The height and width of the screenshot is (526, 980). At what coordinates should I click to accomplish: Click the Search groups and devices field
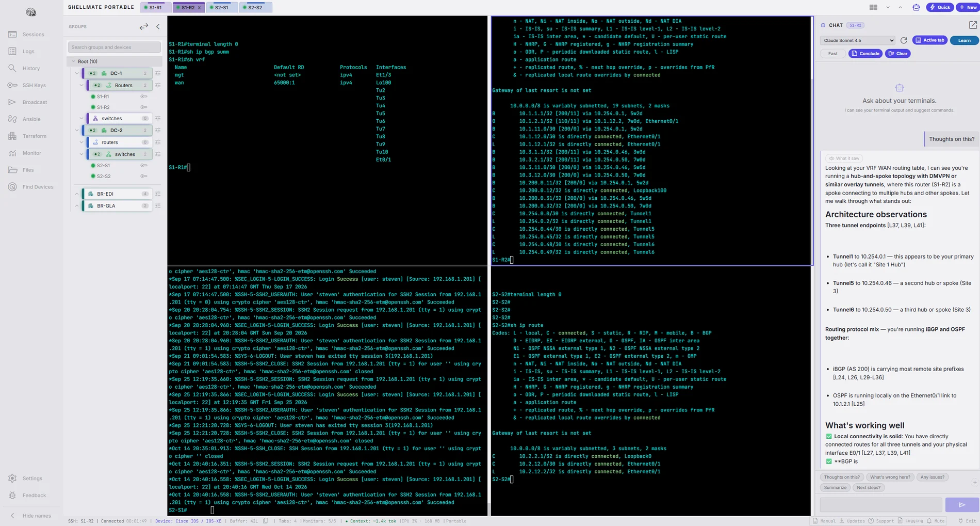(115, 47)
